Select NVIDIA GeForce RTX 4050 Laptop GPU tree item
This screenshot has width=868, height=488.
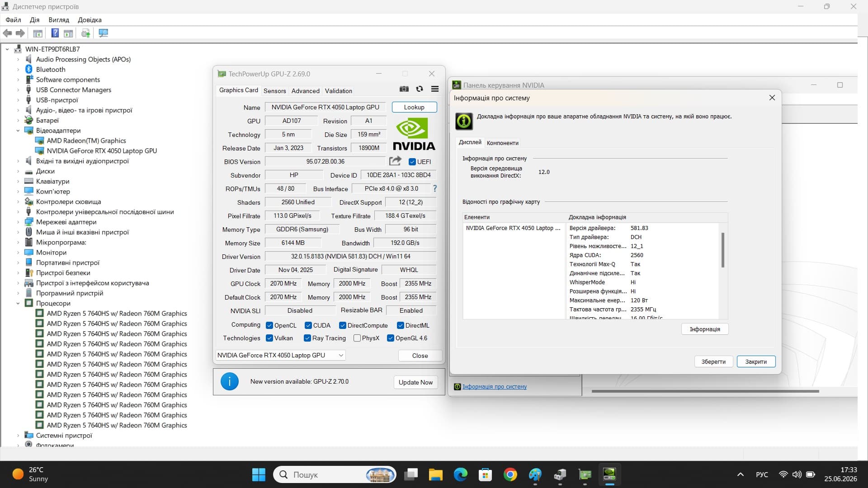102,151
